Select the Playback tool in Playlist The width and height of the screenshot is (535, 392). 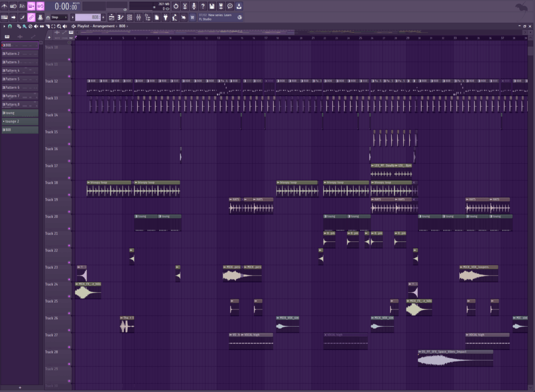click(65, 26)
